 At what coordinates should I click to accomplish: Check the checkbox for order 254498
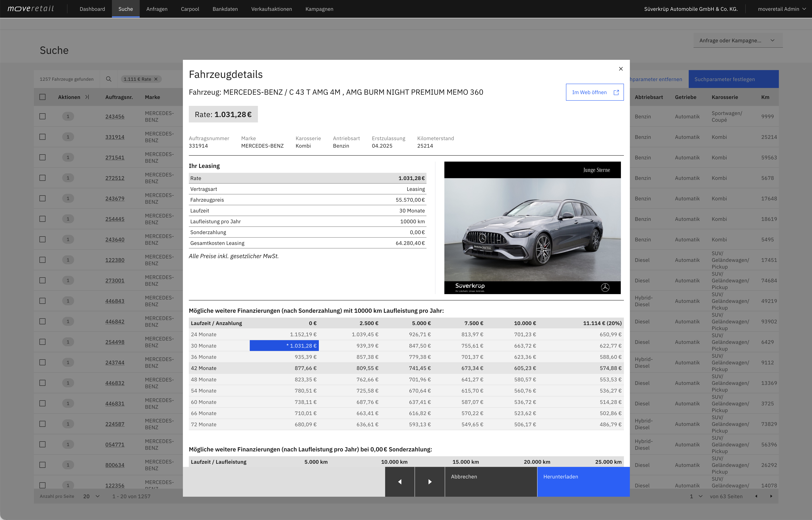42,342
